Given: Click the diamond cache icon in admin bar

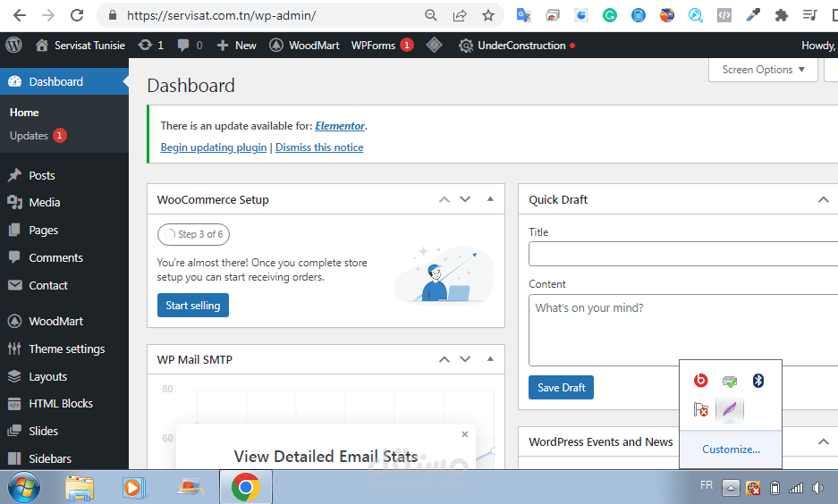Looking at the screenshot, I should (434, 46).
